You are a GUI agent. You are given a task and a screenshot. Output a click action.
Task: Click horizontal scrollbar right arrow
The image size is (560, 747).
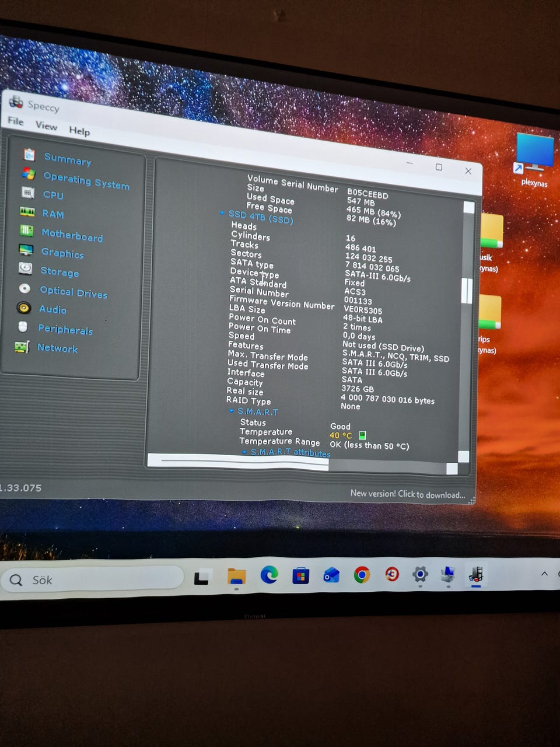coord(452,468)
